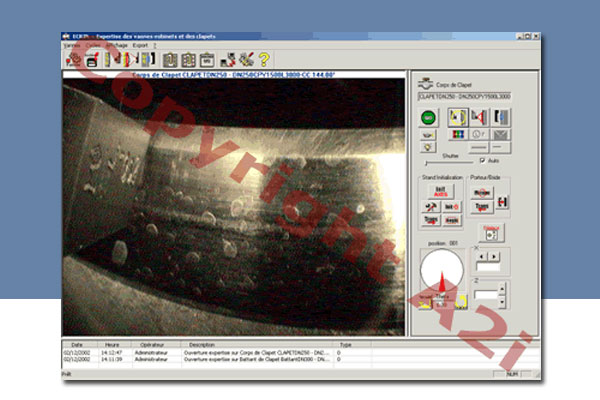Toggle the Auto shutter checkbox

[x=483, y=160]
